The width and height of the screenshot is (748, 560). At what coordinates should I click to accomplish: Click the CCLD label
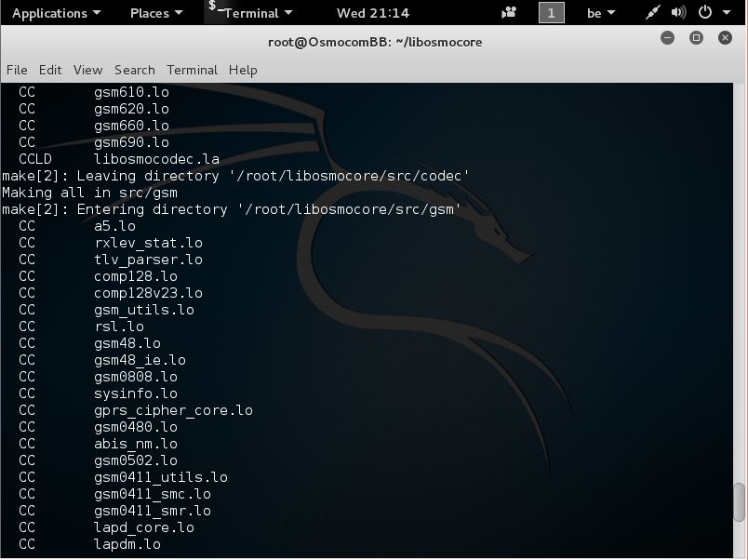(x=35, y=159)
